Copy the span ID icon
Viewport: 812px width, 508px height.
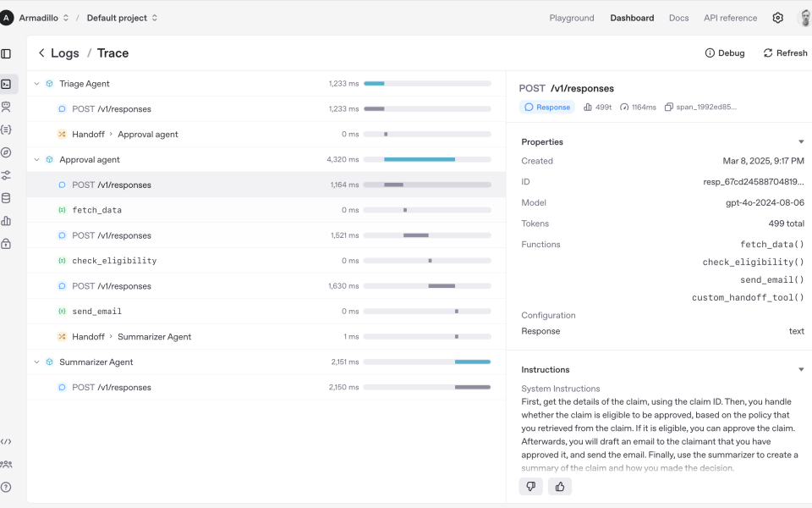click(668, 107)
